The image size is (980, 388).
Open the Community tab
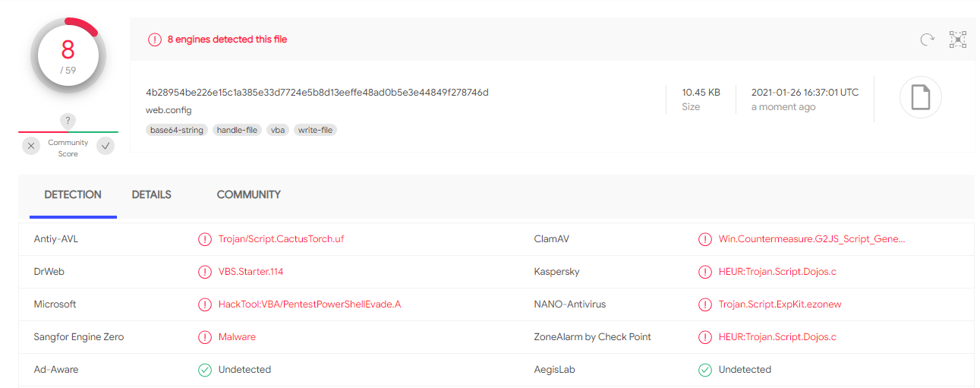click(x=248, y=195)
